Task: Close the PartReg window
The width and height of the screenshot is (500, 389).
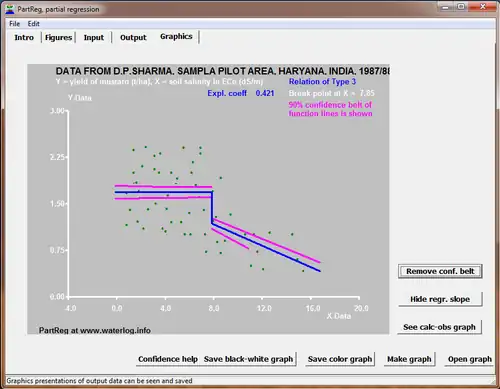Action: [x=483, y=7]
